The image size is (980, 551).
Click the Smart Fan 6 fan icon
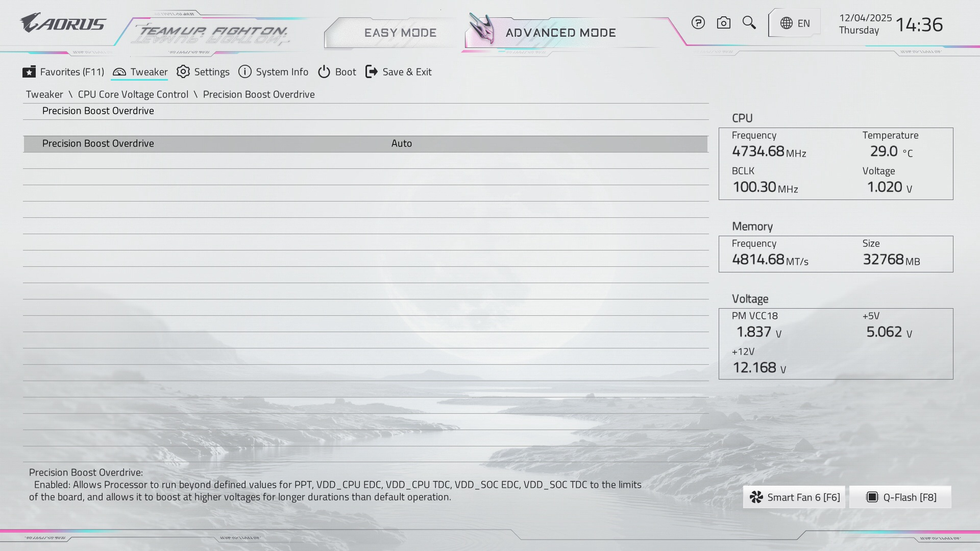[756, 497]
